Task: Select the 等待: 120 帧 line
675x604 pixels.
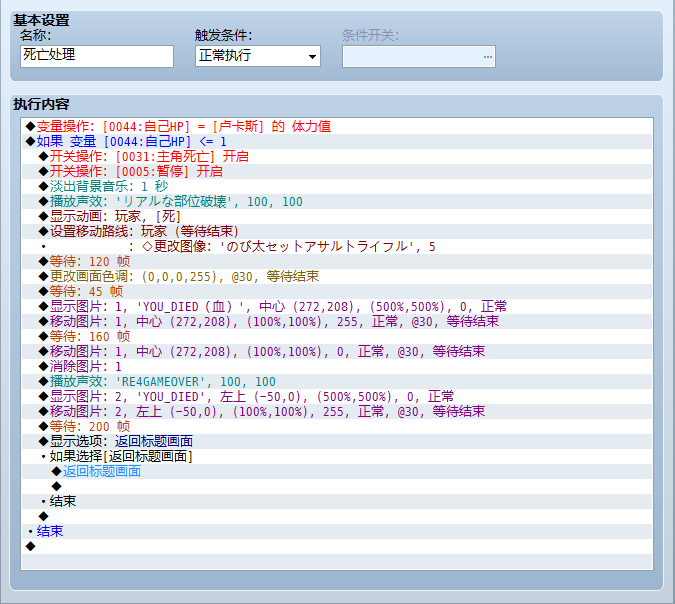Action: tap(337, 261)
